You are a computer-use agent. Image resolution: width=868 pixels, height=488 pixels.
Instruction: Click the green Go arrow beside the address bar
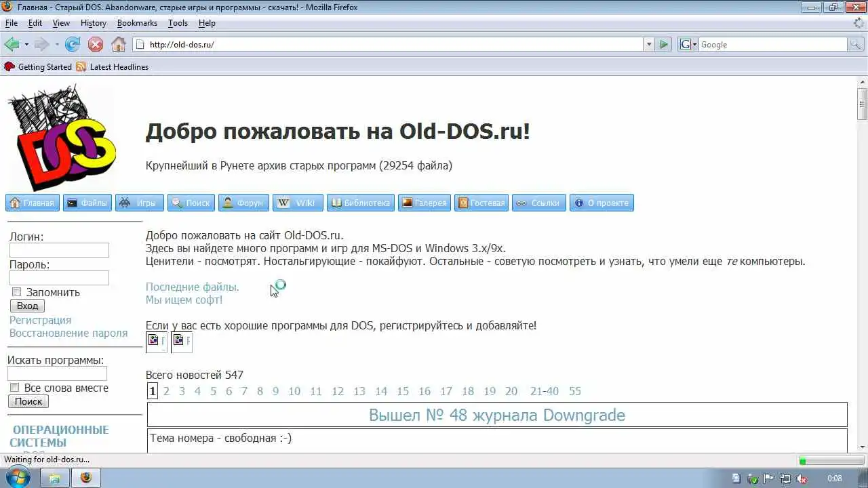664,45
